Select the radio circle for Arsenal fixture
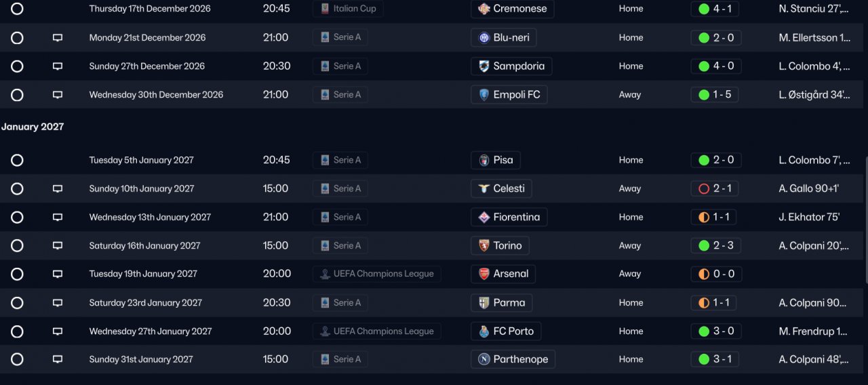Screen dimensions: 868x385 click(x=17, y=274)
